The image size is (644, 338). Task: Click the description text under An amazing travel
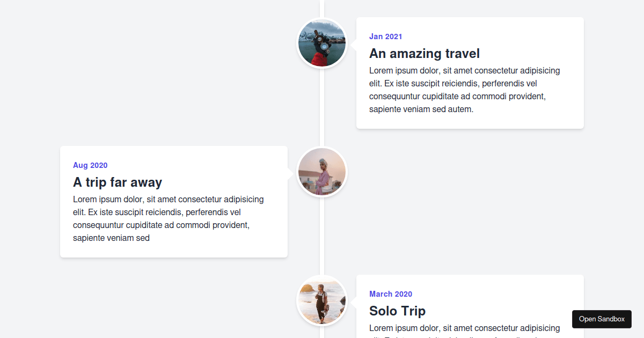point(465,90)
